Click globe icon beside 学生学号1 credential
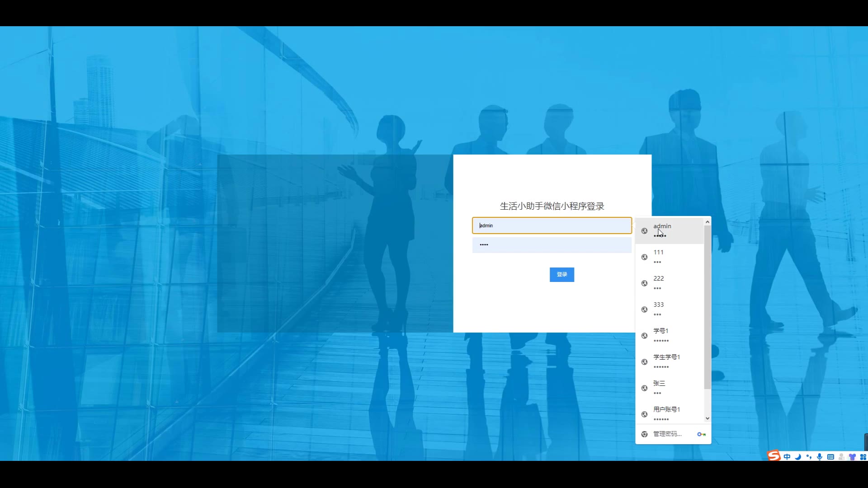This screenshot has width=868, height=488. pos(644,362)
